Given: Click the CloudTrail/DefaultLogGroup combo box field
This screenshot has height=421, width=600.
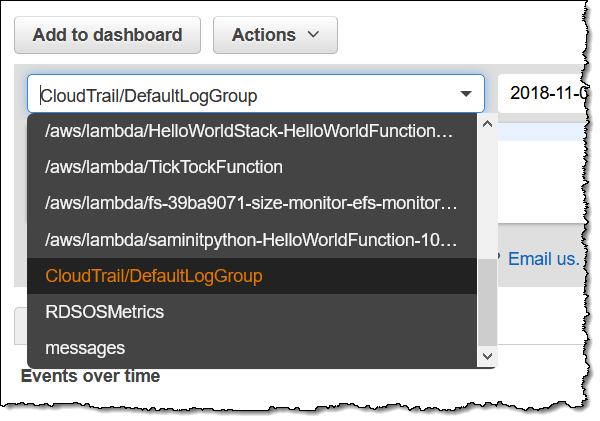Looking at the screenshot, I should pos(240,95).
